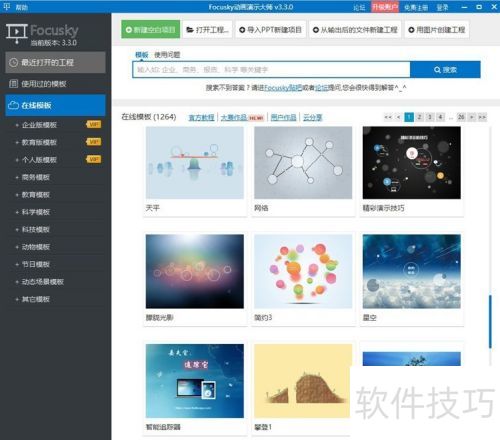Expand 动物模板 category
This screenshot has height=440, width=500.
35,247
